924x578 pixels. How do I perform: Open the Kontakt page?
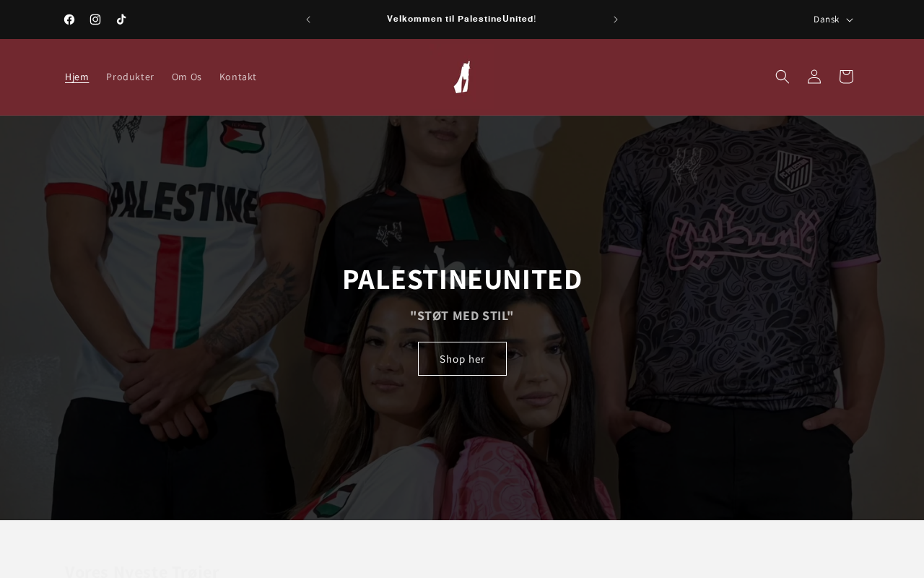point(238,77)
